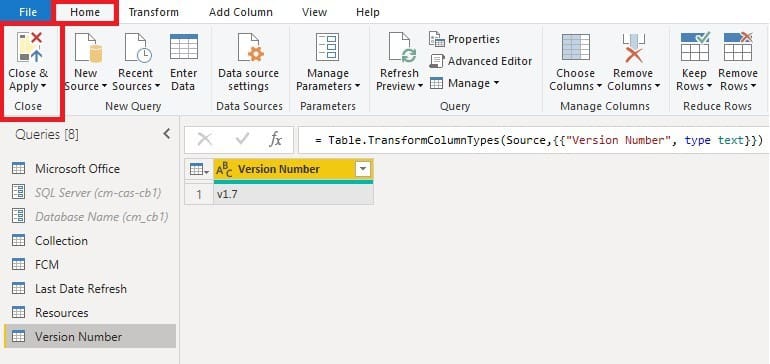Viewport: 770px width, 364px height.
Task: Cancel the formula edit with X
Action: [x=204, y=140]
